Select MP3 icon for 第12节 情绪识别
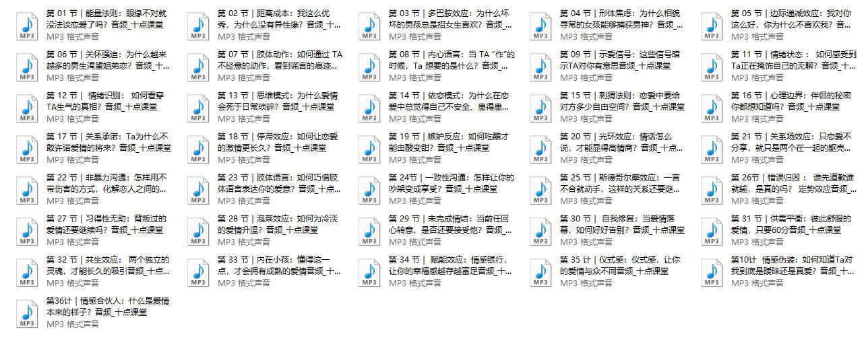 tap(27, 106)
